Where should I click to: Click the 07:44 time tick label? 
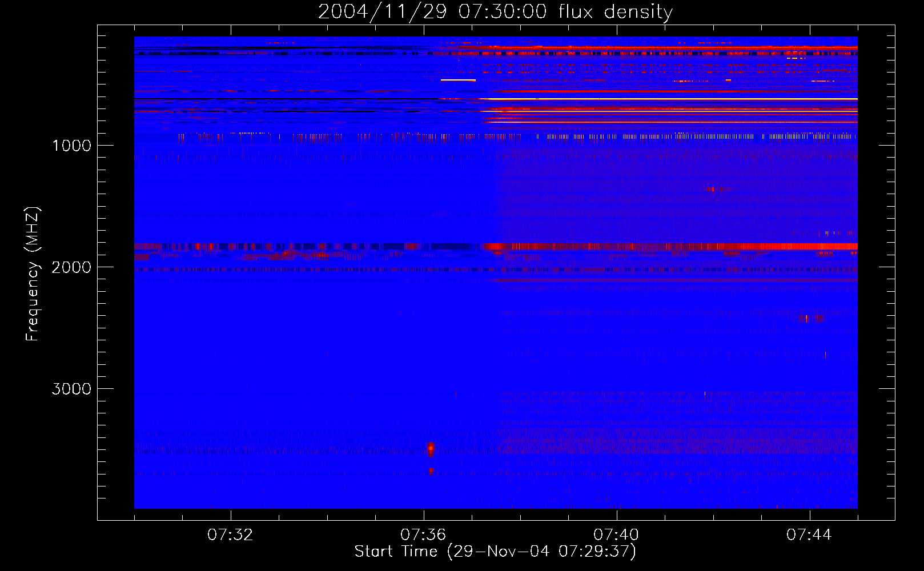(809, 535)
